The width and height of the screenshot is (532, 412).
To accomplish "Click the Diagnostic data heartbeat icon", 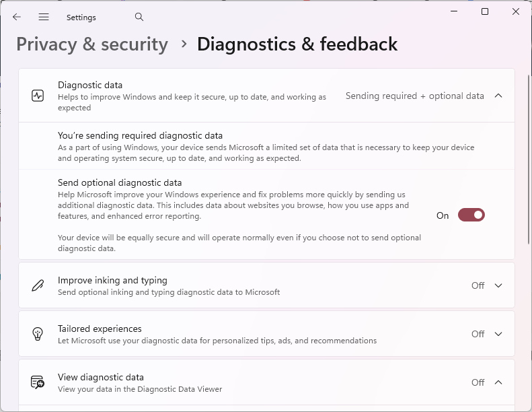I will (x=38, y=96).
